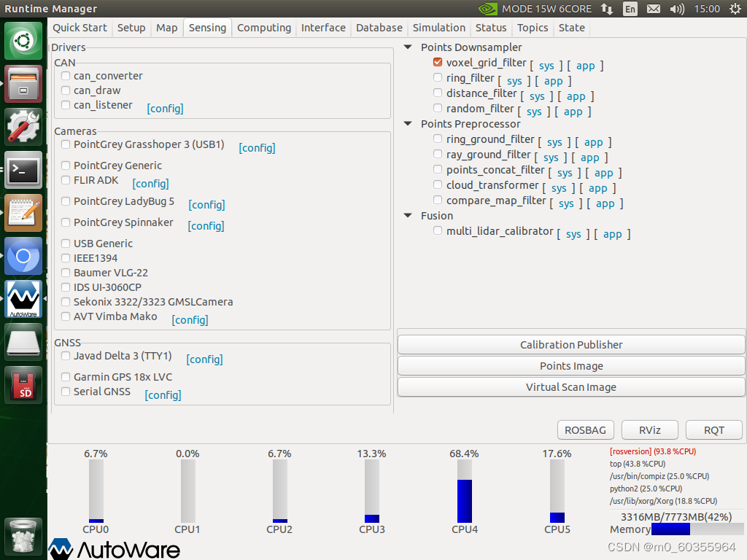The height and width of the screenshot is (560, 747).
Task: Check the cloud_transformer option
Action: pos(438,184)
